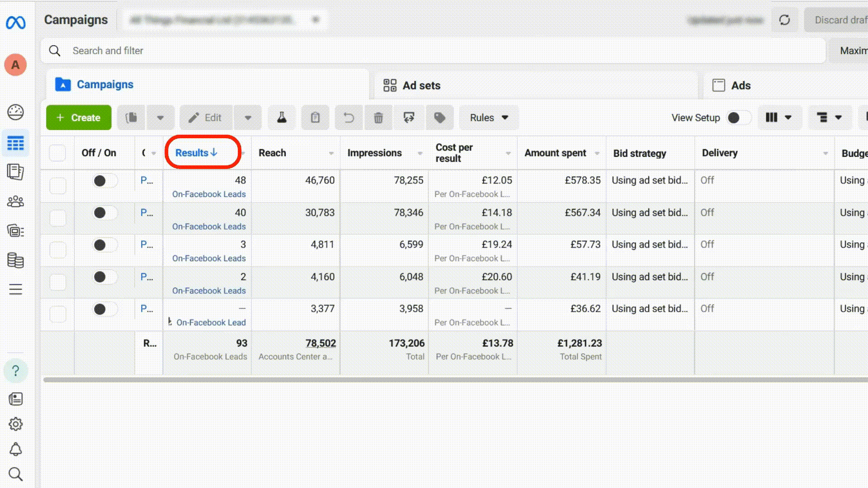The width and height of the screenshot is (868, 488).
Task: Click the refresh icon near top right
Action: [x=785, y=20]
